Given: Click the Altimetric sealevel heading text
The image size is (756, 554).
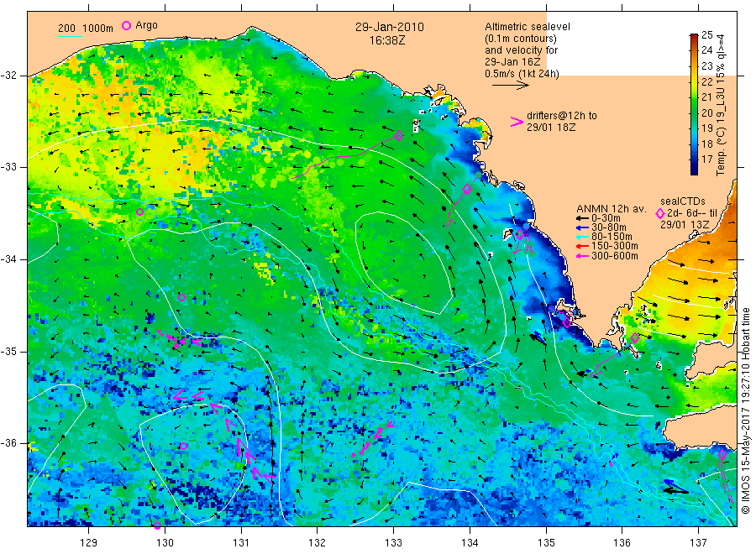Looking at the screenshot, I should coord(528,27).
